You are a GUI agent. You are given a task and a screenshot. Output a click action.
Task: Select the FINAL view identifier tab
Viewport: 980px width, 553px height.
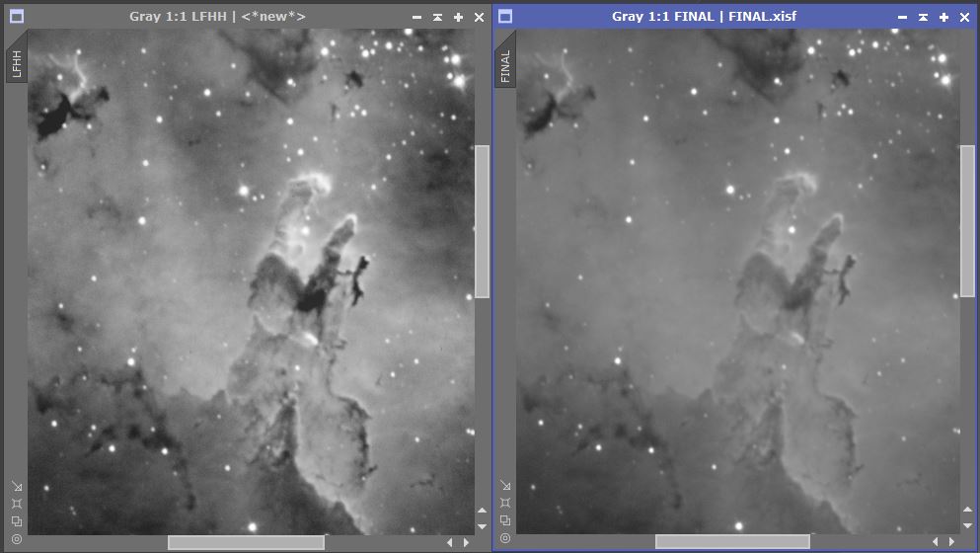point(505,66)
